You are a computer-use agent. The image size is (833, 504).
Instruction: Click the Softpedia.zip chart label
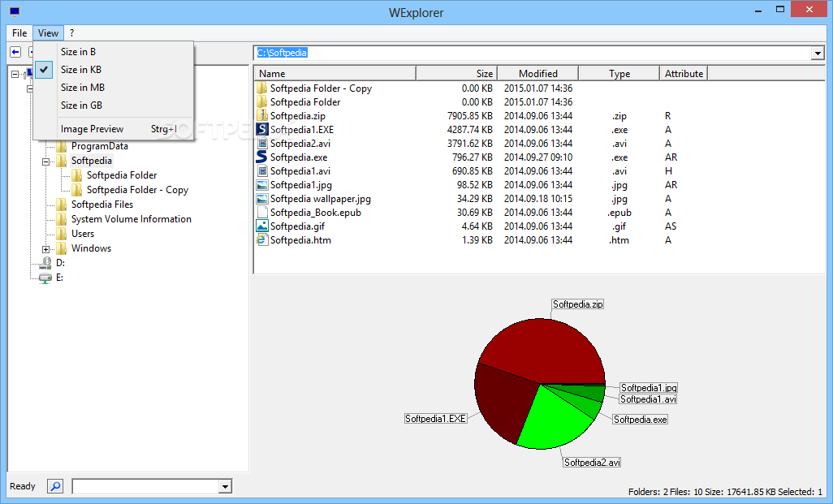(577, 304)
